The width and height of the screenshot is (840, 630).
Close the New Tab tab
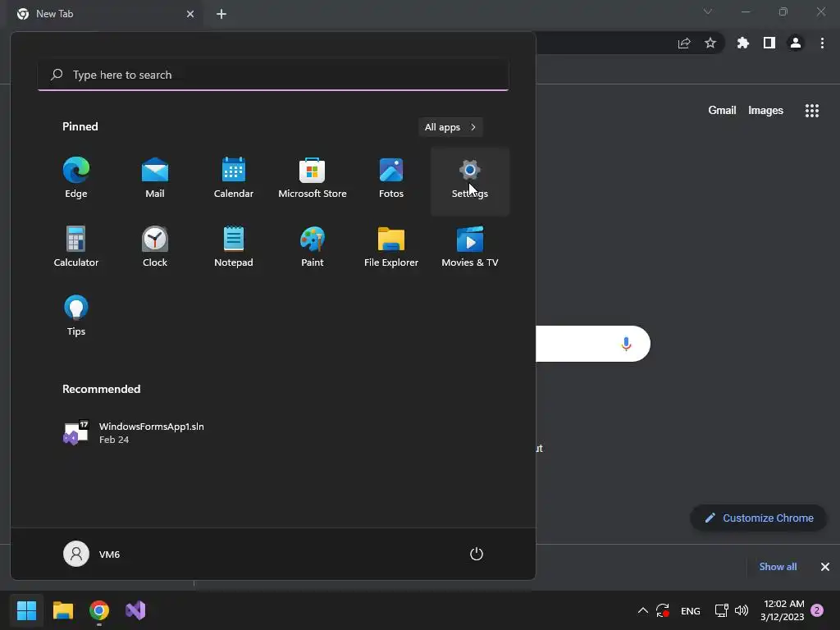point(190,14)
